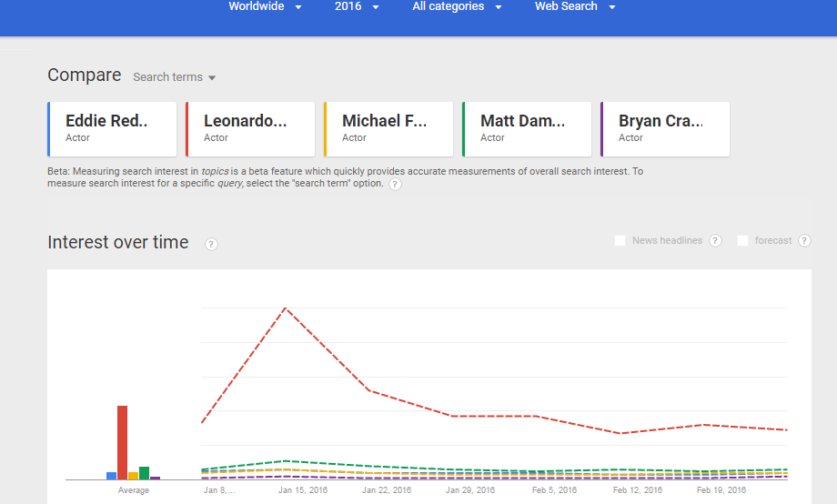Click the Michael Fassbender actor card
837x504 pixels.
pos(388,129)
